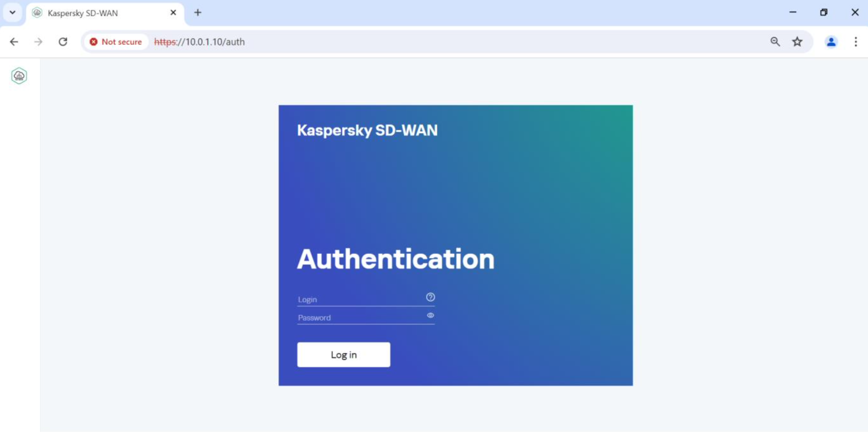
Task: Click the Kaspersky SD-WAN sidebar logo icon
Action: [x=19, y=76]
